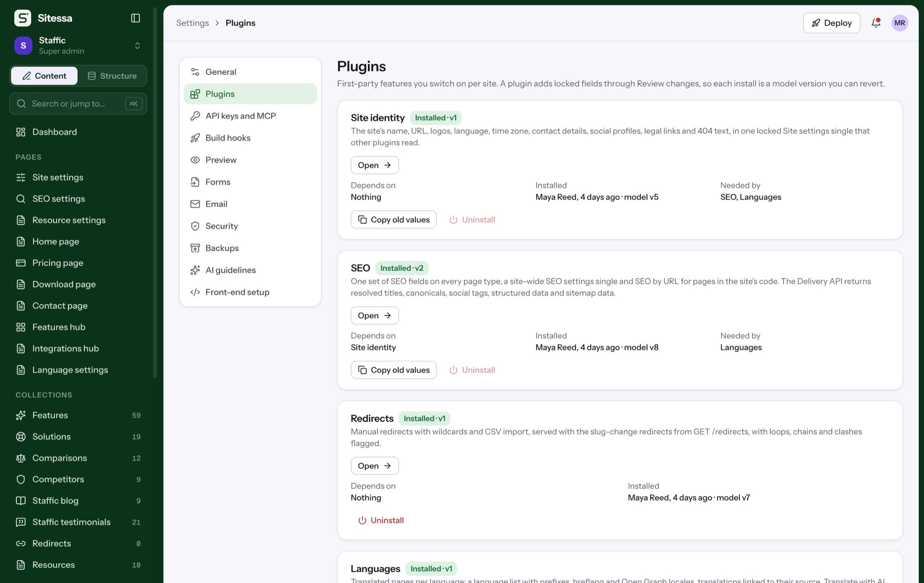Click the Build hooks rocket icon
The width and height of the screenshot is (924, 583).
[195, 138]
